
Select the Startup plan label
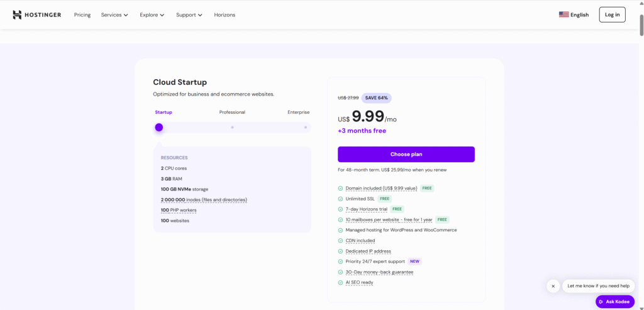[164, 112]
